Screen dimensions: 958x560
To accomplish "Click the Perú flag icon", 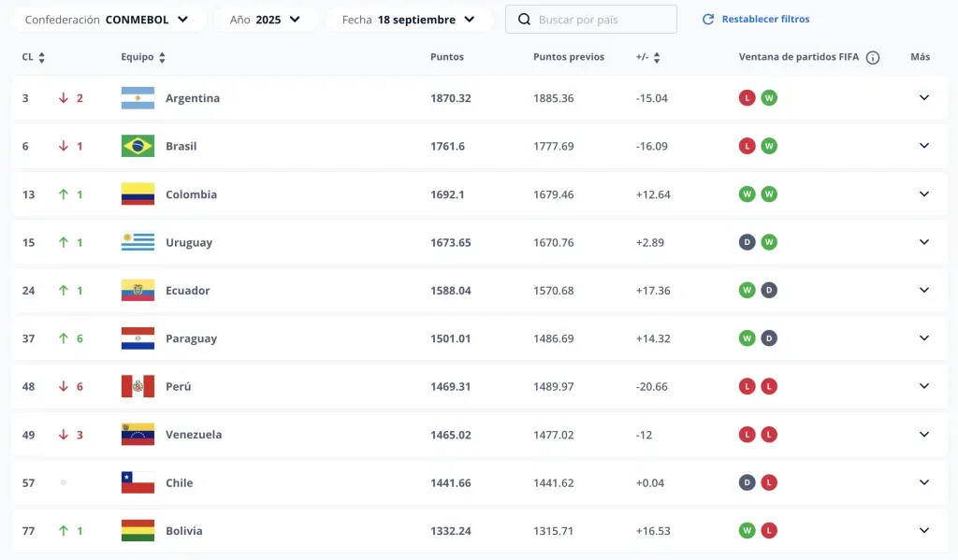I will [138, 386].
